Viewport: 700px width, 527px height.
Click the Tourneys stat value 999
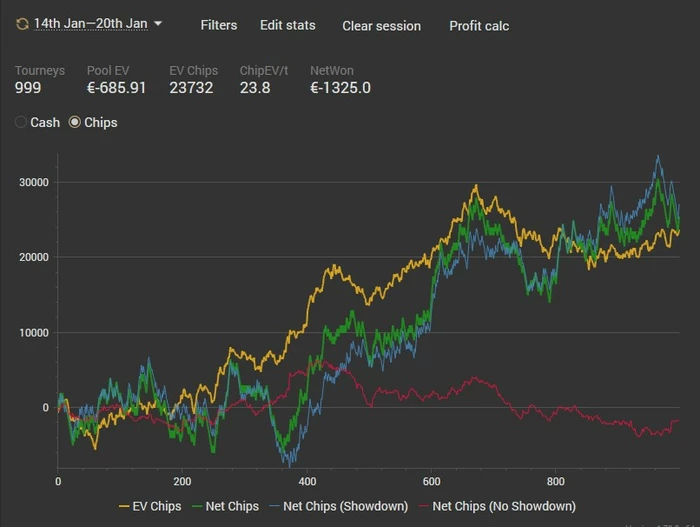[x=31, y=88]
